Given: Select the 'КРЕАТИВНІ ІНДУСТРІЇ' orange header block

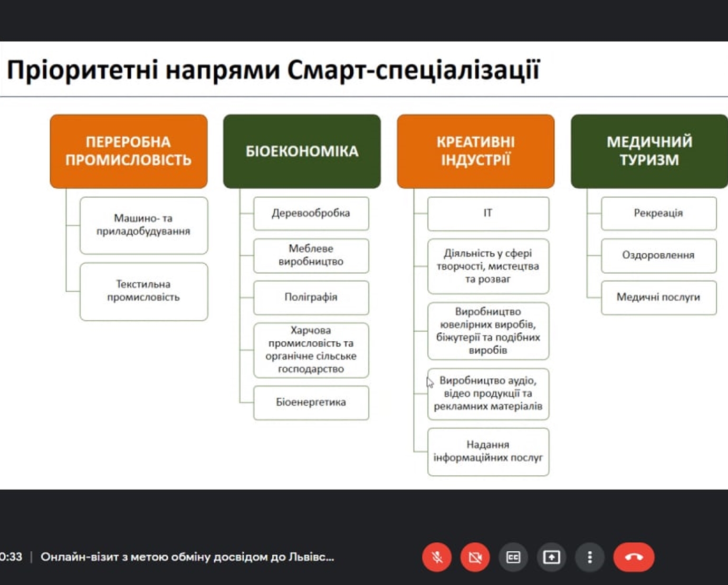Looking at the screenshot, I should pos(476,151).
